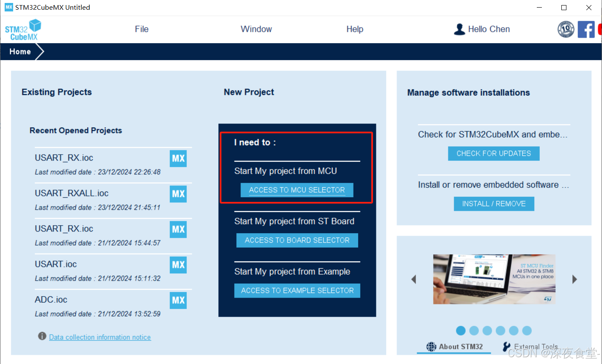Open MX icon beside USART_RXALL.ioc

(178, 194)
